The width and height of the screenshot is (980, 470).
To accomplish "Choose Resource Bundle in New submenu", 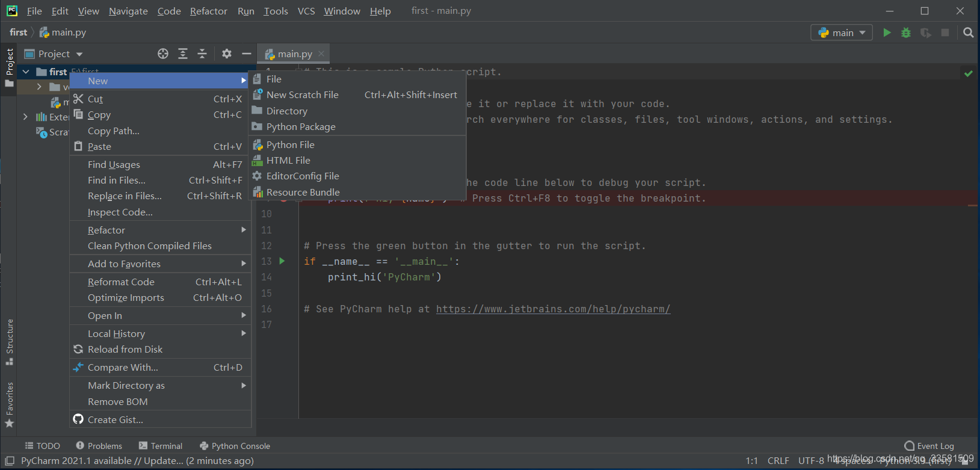I will click(x=357, y=192).
